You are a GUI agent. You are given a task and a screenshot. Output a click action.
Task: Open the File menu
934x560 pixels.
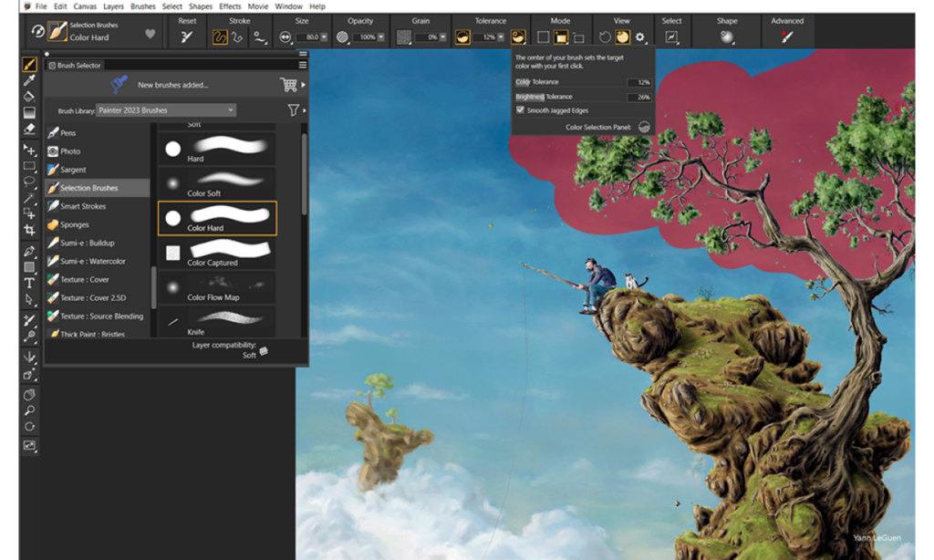click(41, 6)
